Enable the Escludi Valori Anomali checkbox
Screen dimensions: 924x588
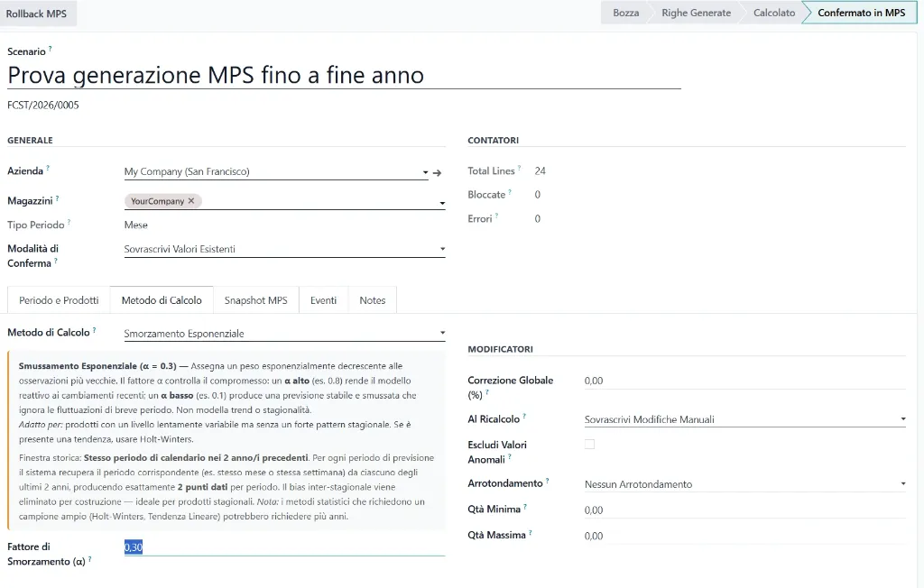(590, 444)
